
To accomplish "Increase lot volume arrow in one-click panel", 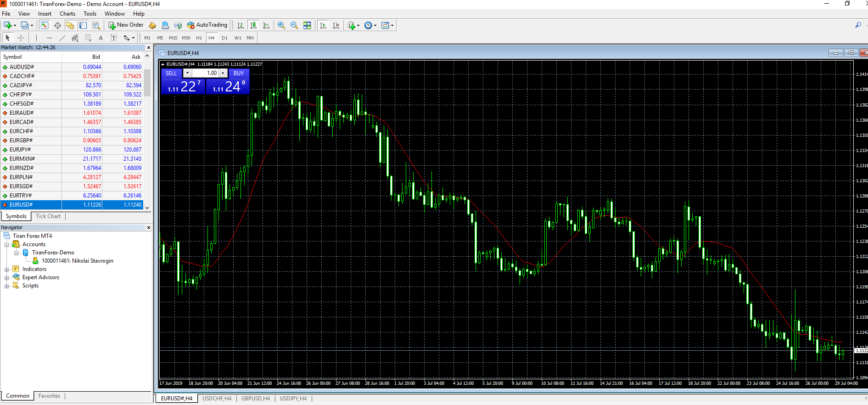I will click(x=223, y=73).
